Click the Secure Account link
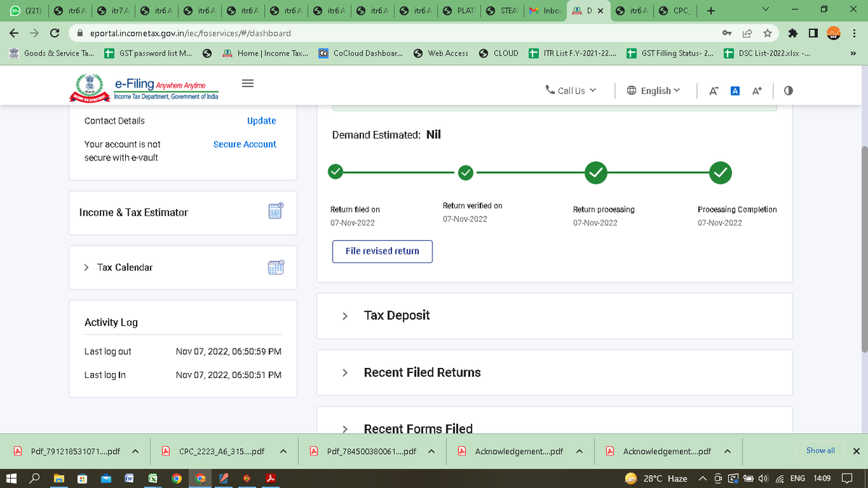The image size is (868, 488). click(x=244, y=145)
